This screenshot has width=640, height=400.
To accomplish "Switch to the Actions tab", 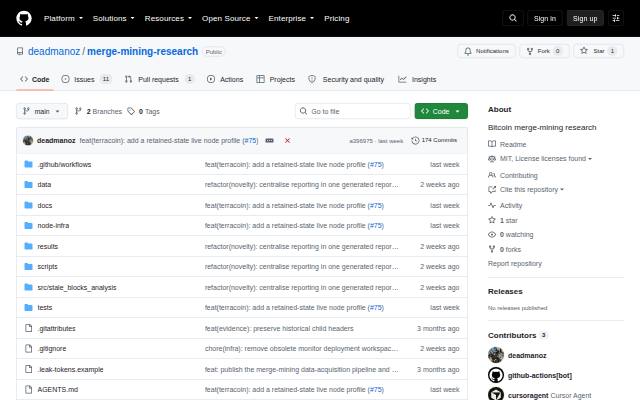I will 225,79.
